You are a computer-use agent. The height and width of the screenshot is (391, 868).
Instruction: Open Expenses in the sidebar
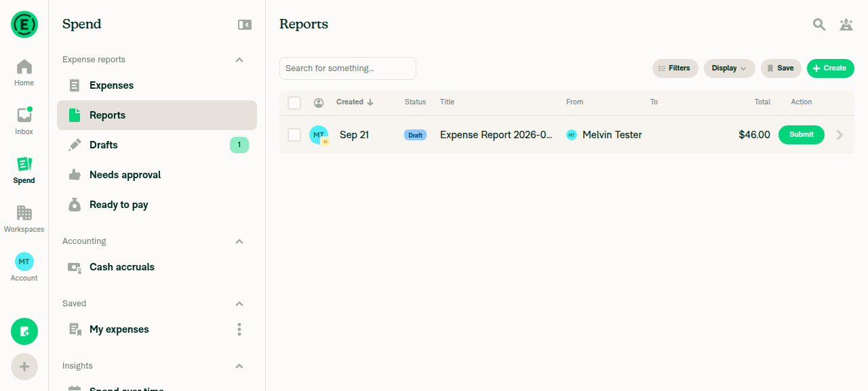(157, 85)
